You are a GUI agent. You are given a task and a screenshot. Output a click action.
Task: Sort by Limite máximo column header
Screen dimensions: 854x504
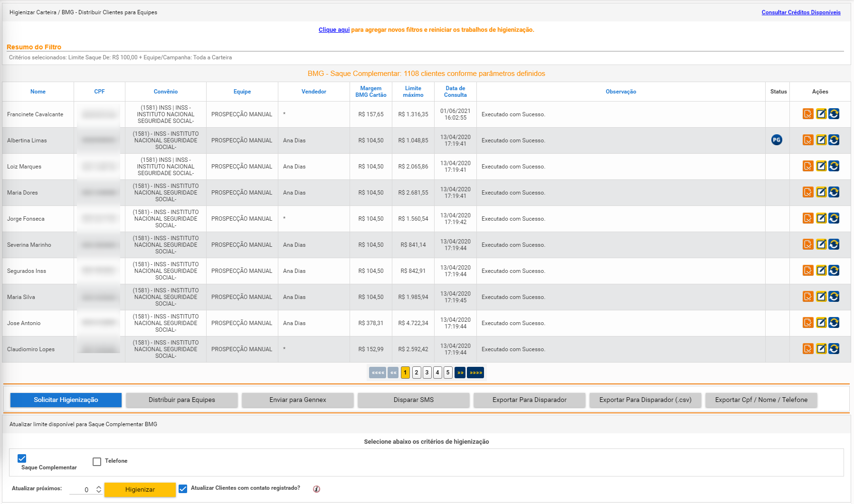click(413, 92)
